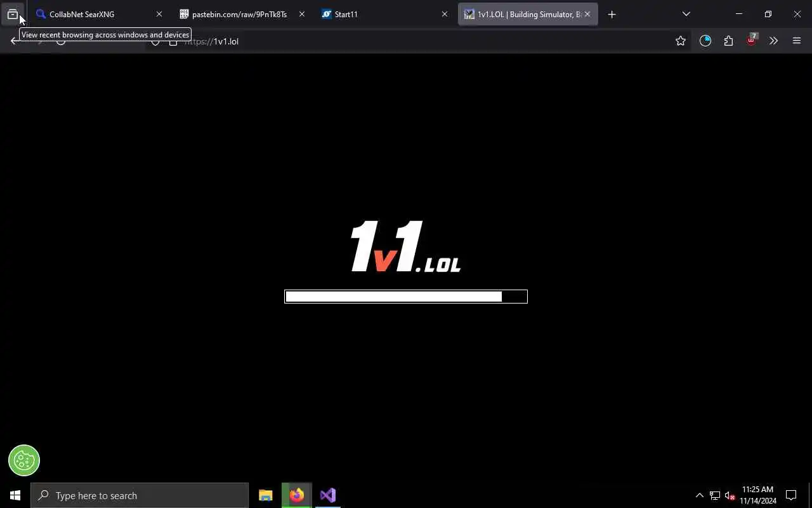Open the network status tray icon

point(715,495)
